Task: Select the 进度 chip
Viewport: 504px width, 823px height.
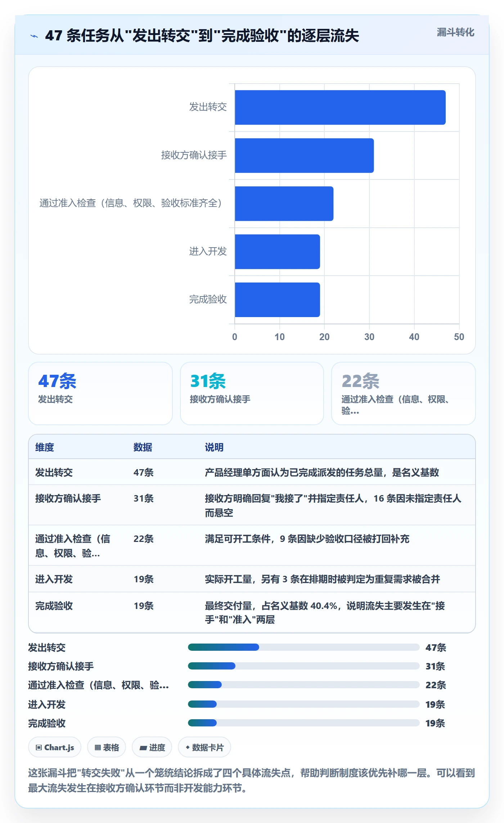Action: [152, 747]
